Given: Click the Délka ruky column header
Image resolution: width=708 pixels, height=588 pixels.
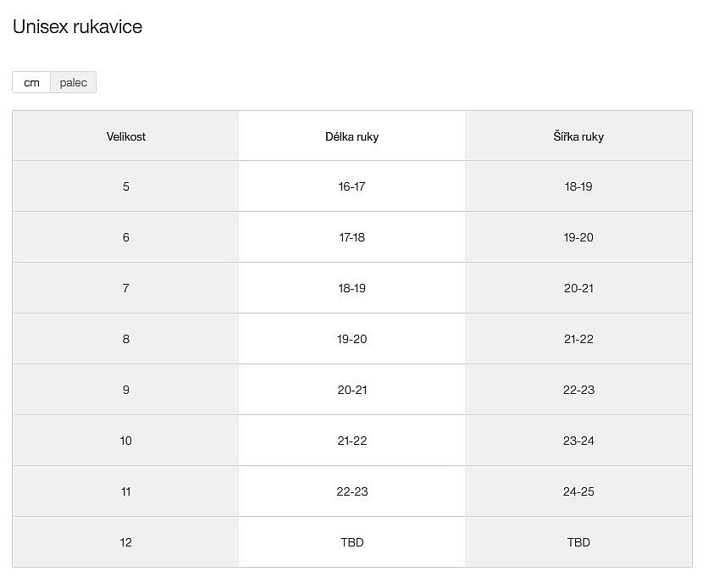Looking at the screenshot, I should pos(351,136).
